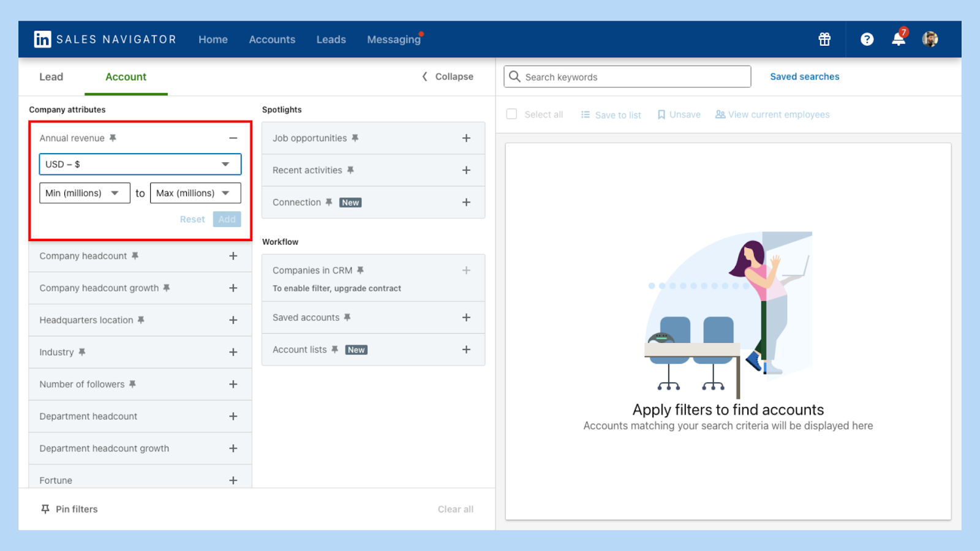This screenshot has height=551, width=980.
Task: Open the USD currency dropdown
Action: pyautogui.click(x=140, y=164)
